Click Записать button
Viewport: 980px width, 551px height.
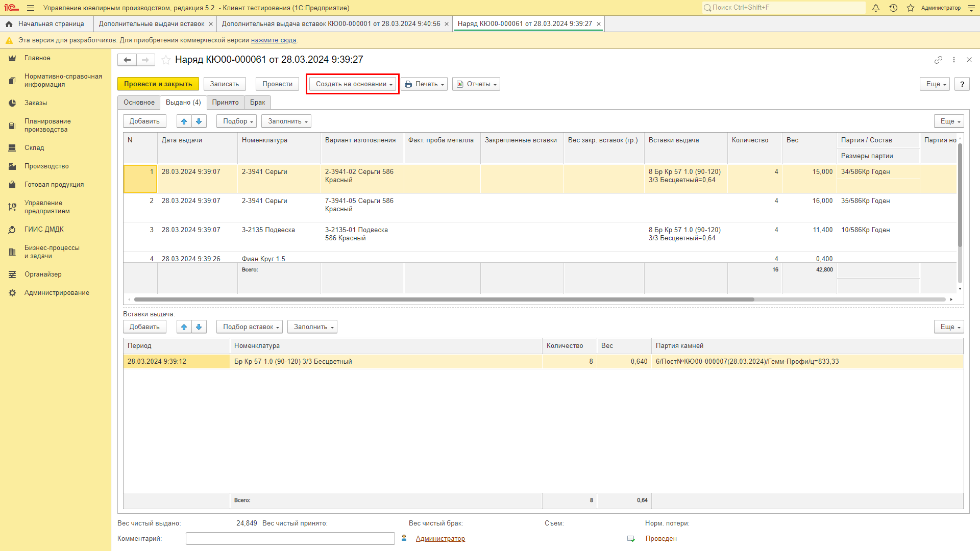[225, 84]
